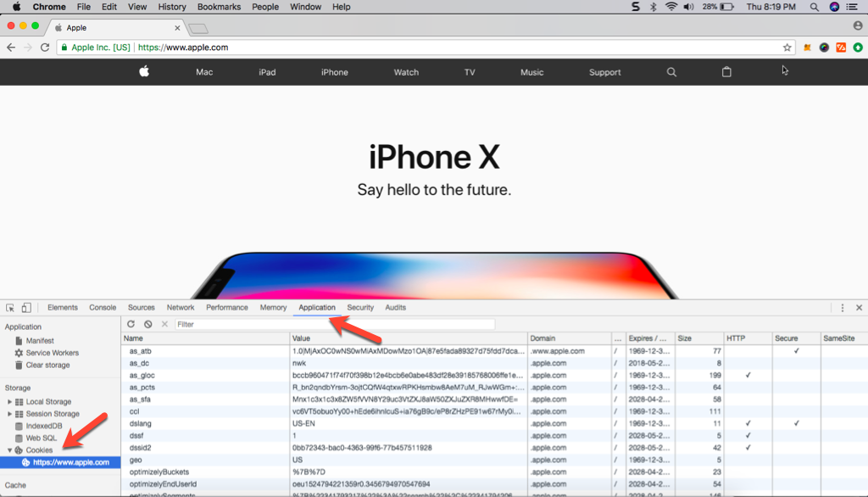This screenshot has height=497, width=868.
Task: Click the Chrome profile avatar icon
Action: coord(858,25)
